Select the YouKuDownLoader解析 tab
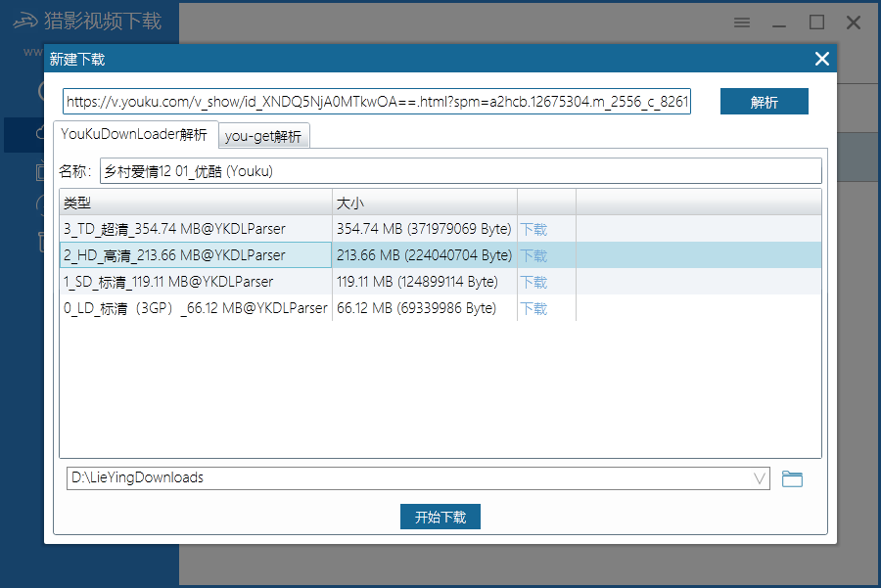Image resolution: width=881 pixels, height=588 pixels. (134, 134)
